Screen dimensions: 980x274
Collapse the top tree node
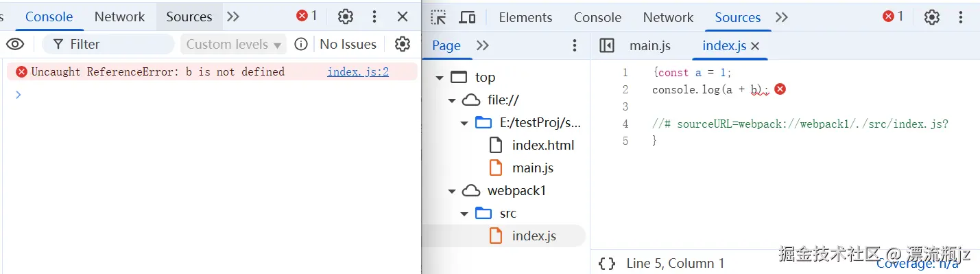pos(439,78)
